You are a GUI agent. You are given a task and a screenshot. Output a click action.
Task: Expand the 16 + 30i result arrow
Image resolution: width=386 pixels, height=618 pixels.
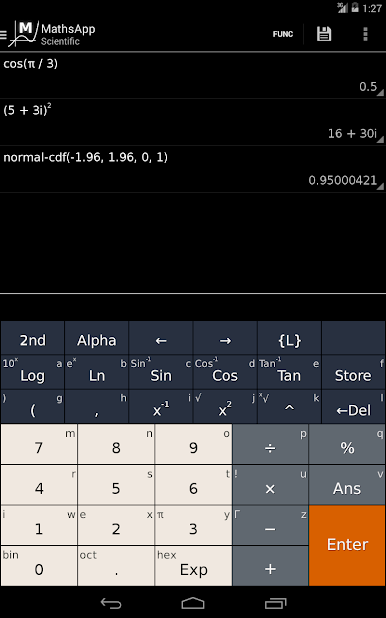click(380, 140)
